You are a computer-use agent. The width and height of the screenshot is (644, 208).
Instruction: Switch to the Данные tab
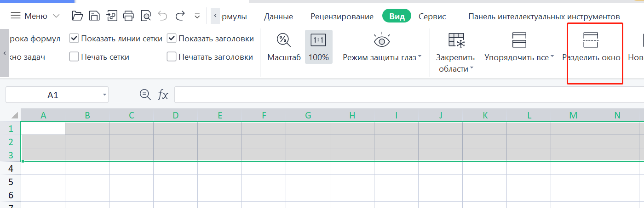tap(278, 17)
